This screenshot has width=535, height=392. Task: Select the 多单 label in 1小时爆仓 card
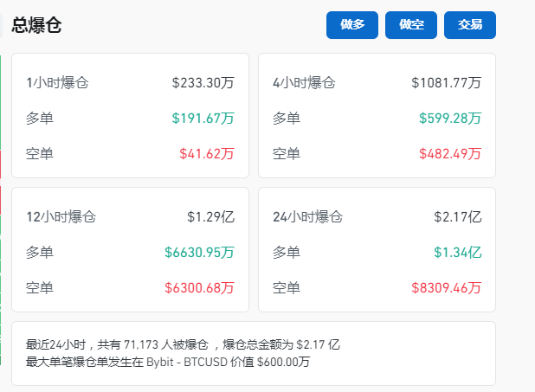pos(40,118)
